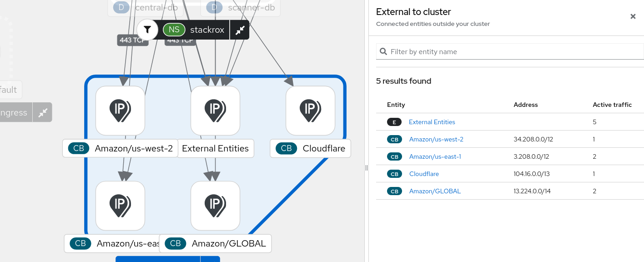
Task: Select the Amazon/GLOBAL IP node
Action: (x=215, y=206)
